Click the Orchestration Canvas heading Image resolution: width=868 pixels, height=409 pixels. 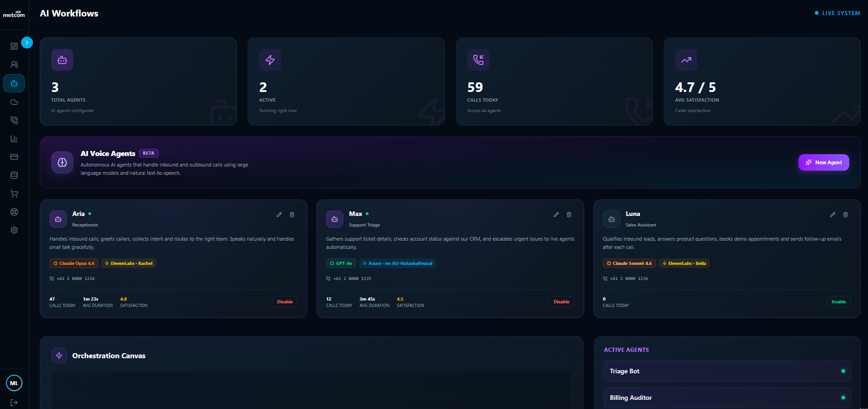pyautogui.click(x=109, y=355)
